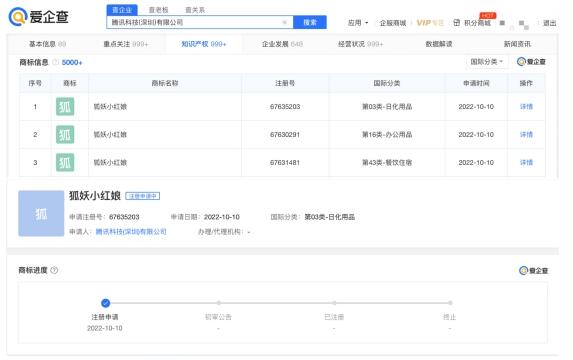Click the blue 搜索 button
Viewport: 573px width, 360px height.
tap(310, 22)
